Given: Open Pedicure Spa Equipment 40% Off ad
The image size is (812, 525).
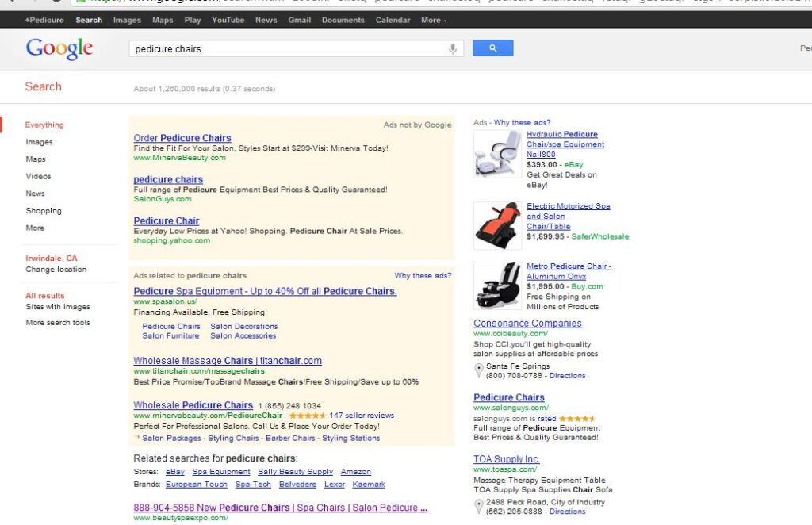Looking at the screenshot, I should [x=265, y=291].
